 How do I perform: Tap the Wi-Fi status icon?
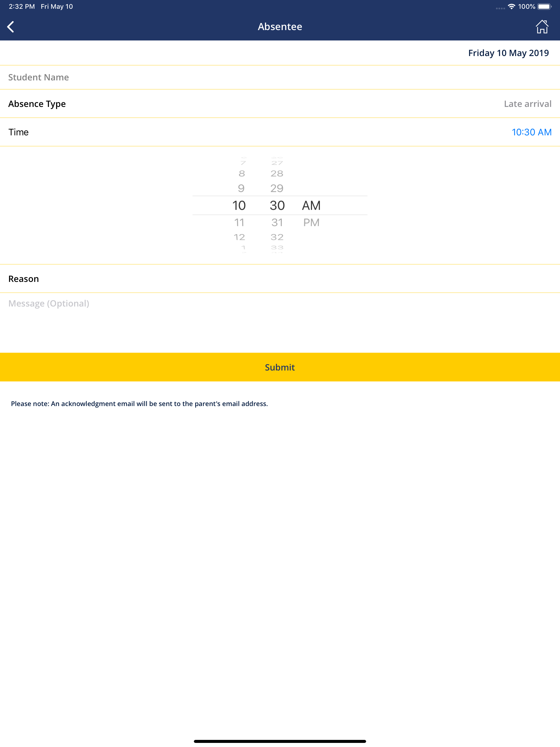(511, 7)
